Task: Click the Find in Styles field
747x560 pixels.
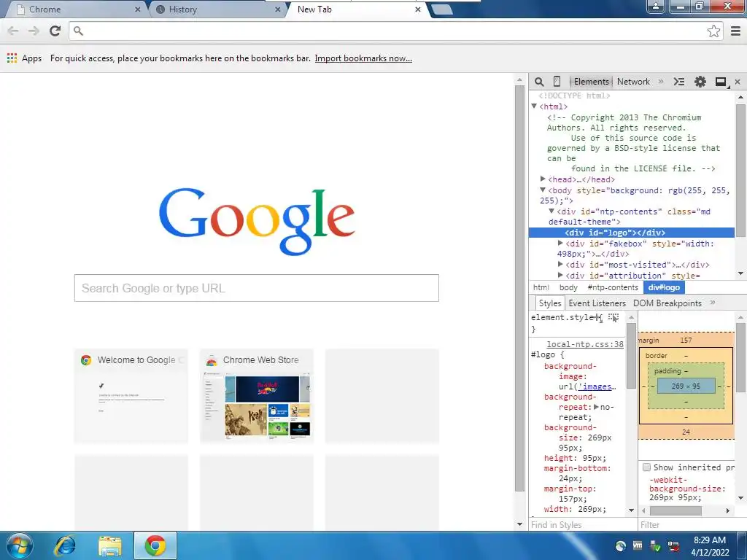Action: pyautogui.click(x=583, y=524)
